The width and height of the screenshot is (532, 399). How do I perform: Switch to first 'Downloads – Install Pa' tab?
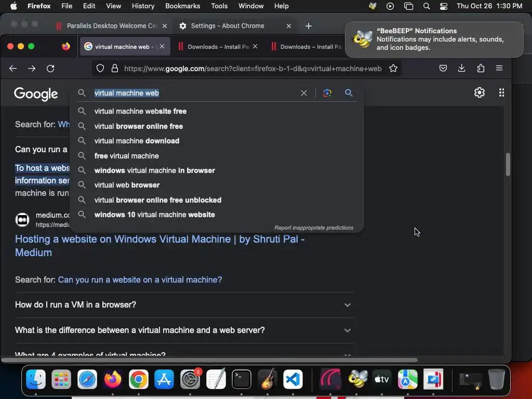218,47
